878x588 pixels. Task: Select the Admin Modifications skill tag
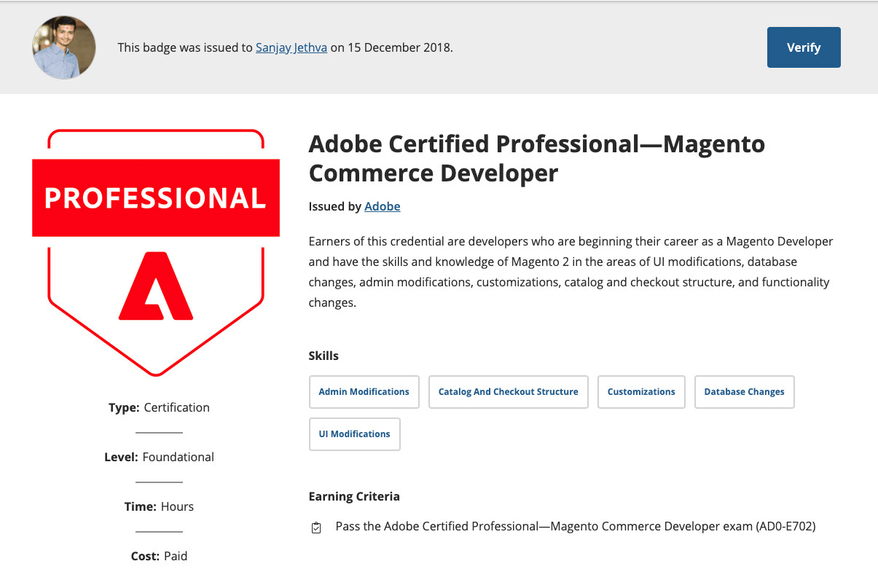click(x=364, y=392)
